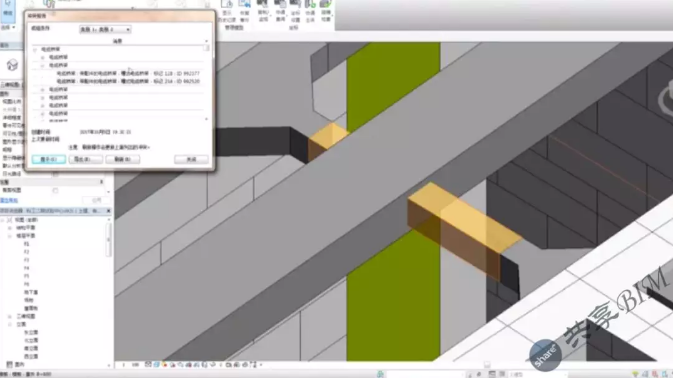Open the 1:100 view scale control
673x378 pixels.
pyautogui.click(x=135, y=365)
